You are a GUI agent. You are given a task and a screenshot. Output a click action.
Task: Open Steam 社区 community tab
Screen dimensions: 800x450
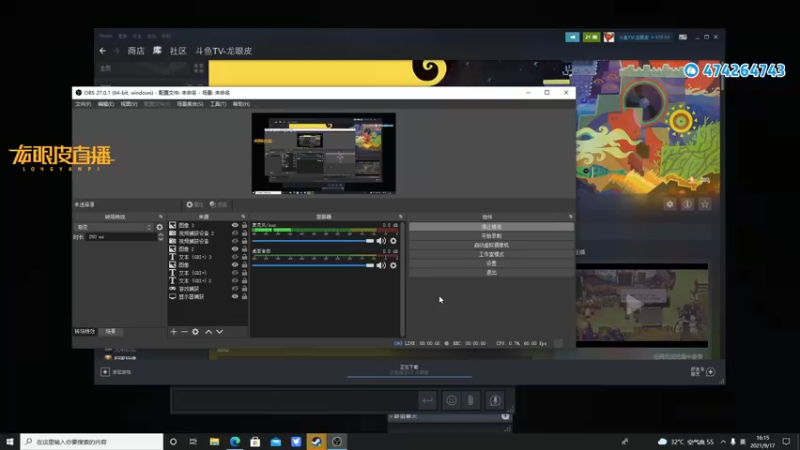[x=178, y=51]
